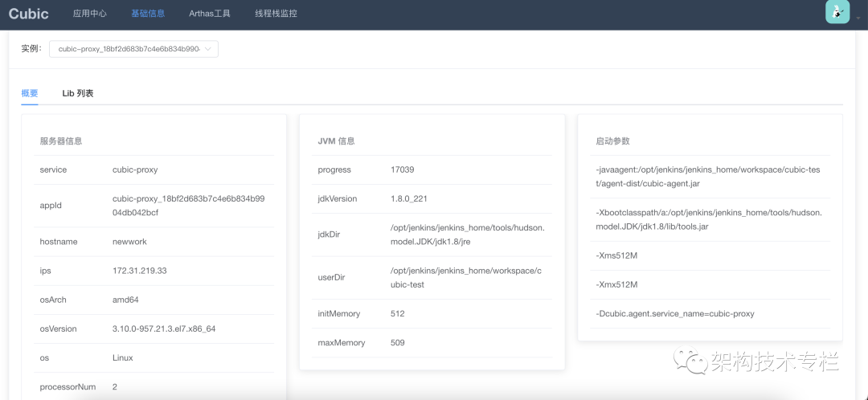Switch to the Lib 列表 tab

pos(77,93)
